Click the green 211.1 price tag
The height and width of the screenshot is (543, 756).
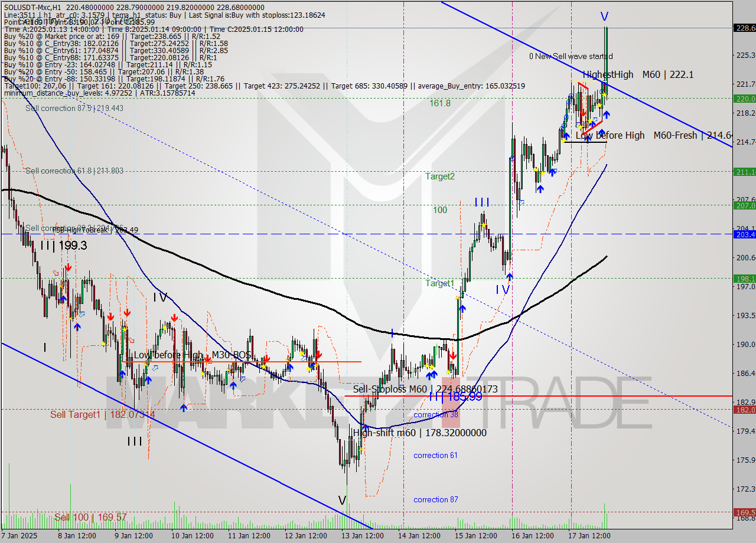(x=744, y=172)
